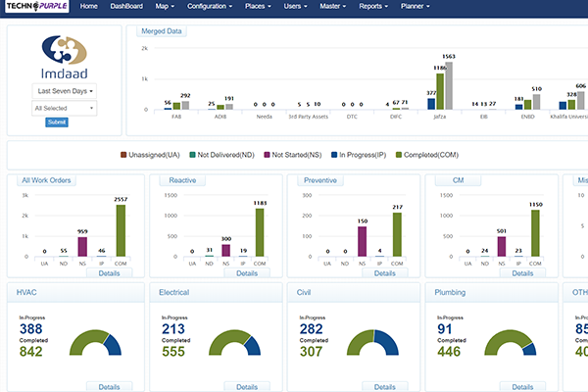Screen dimensions: 588x392
Task: Click the Jafza 1563 grey bar
Action: [449, 85]
